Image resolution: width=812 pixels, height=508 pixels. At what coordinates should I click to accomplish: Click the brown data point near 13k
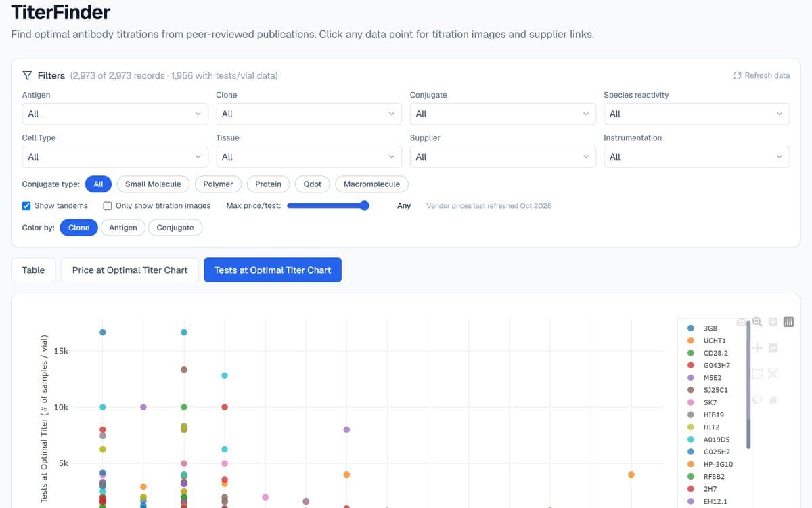coord(184,370)
